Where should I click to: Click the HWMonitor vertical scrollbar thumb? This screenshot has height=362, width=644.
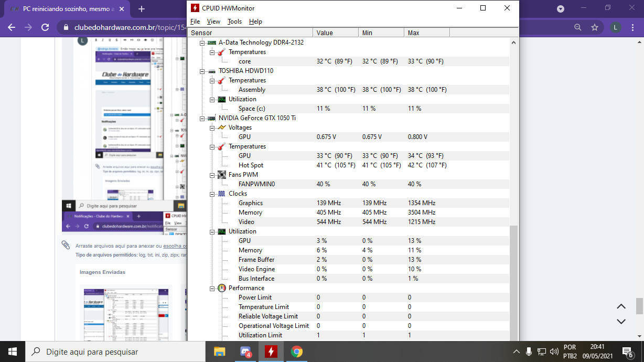514,283
